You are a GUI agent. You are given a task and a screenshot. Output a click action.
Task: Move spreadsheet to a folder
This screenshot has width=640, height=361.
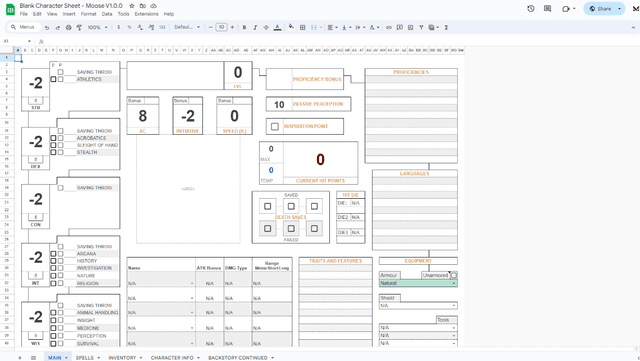142,6
